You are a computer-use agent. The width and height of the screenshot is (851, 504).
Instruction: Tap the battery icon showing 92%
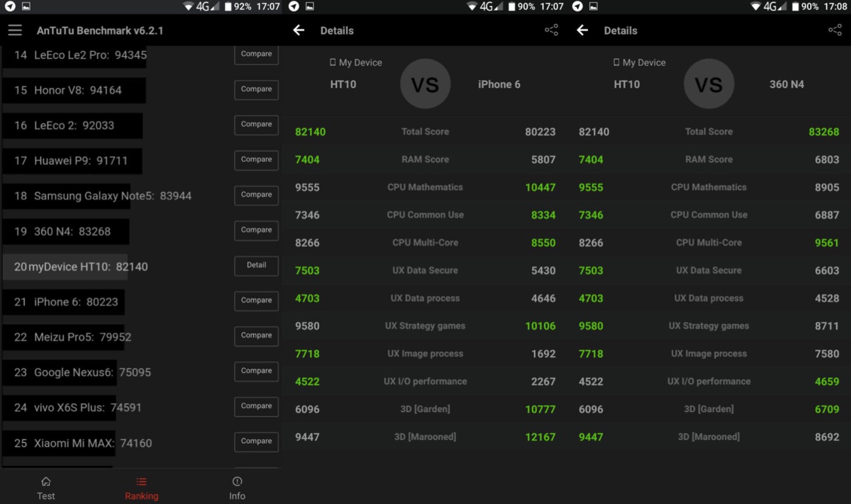click(228, 6)
